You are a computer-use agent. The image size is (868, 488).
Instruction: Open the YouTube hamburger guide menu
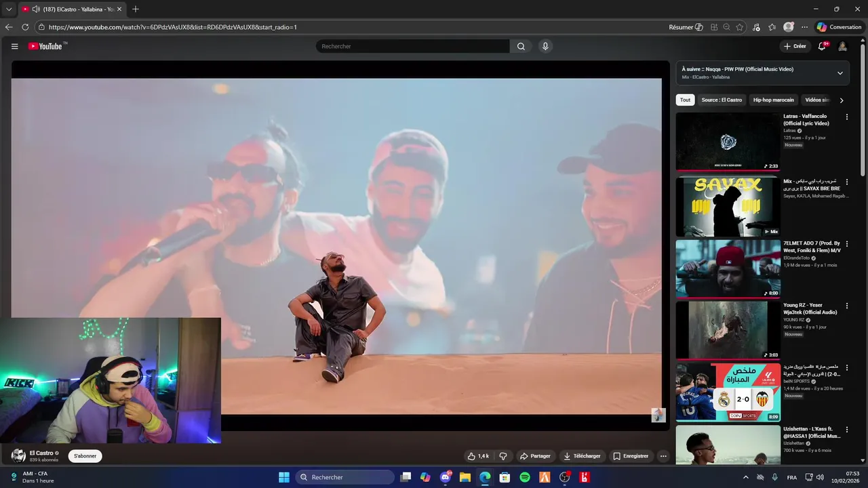coord(14,46)
